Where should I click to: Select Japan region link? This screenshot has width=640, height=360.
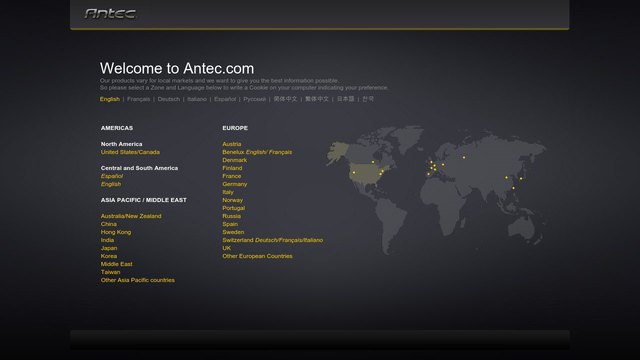coord(109,248)
